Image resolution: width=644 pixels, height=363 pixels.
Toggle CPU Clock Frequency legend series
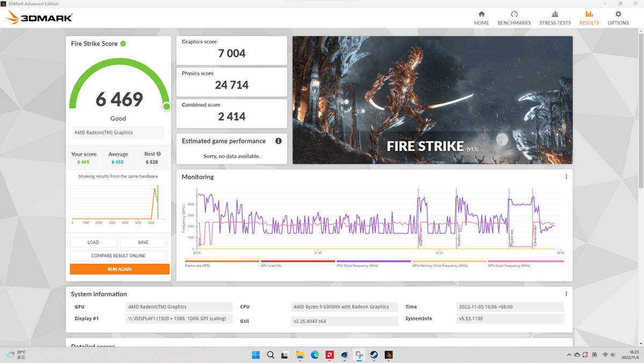tap(373, 264)
